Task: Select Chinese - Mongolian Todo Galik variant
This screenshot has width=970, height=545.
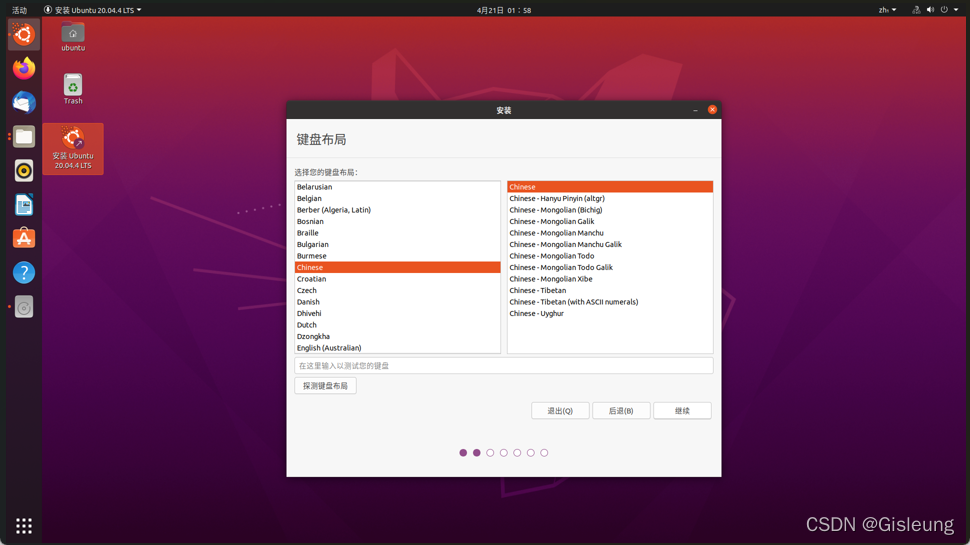Action: point(610,267)
